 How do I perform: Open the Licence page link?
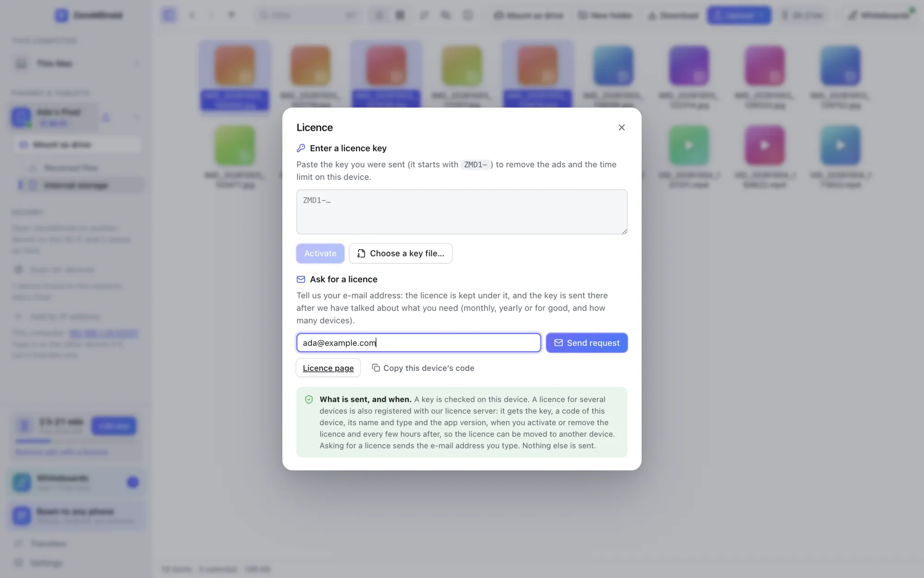(328, 368)
